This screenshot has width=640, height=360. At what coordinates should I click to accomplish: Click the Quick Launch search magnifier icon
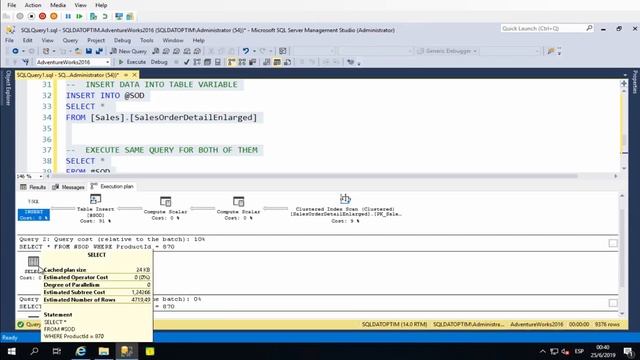[589, 28]
